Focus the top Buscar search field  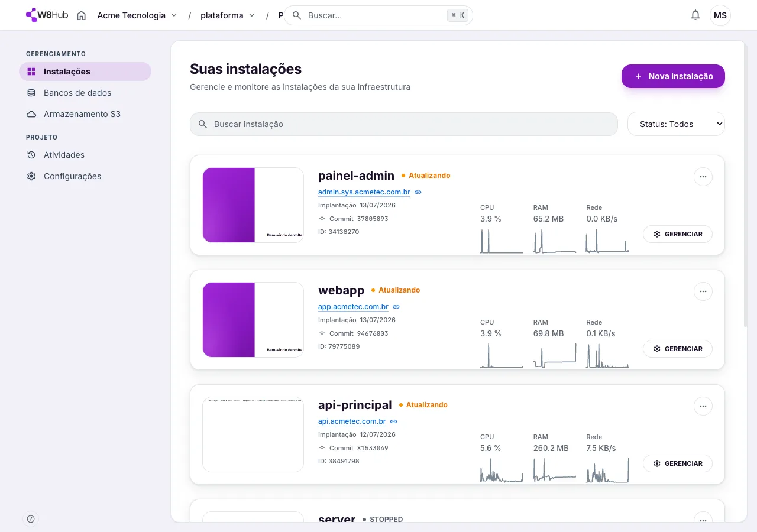tap(378, 15)
